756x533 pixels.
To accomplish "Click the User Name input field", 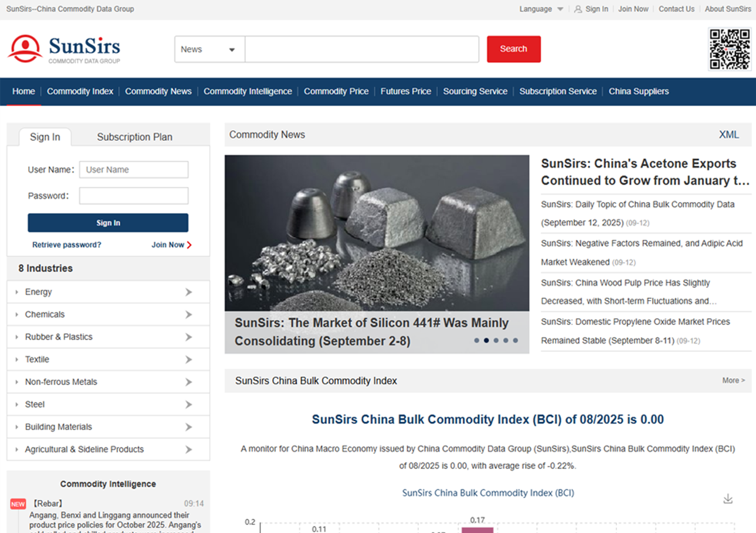I will (134, 170).
